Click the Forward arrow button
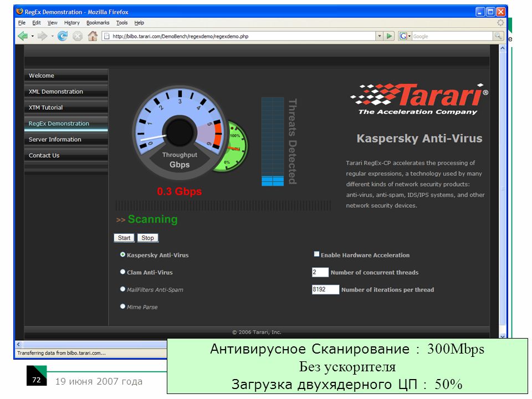The image size is (532, 399). tap(43, 36)
